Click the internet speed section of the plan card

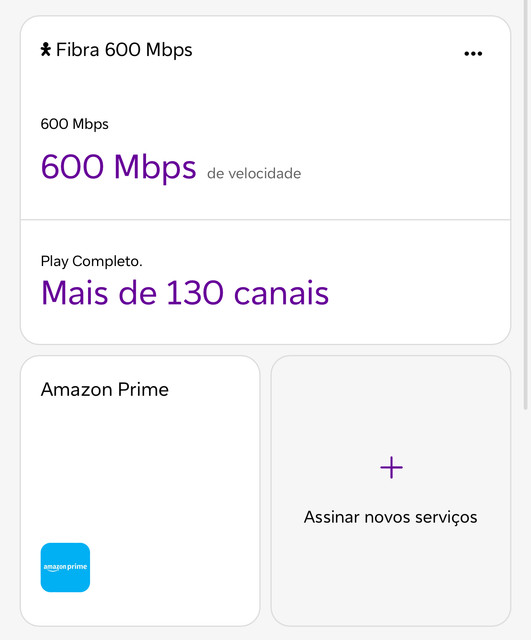pos(265,151)
